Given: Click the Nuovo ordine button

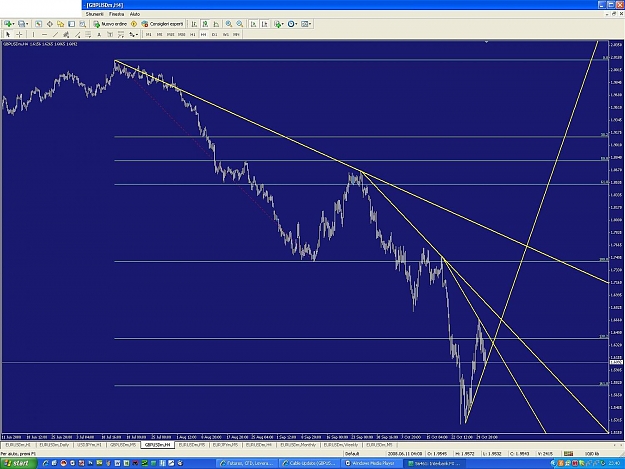Looking at the screenshot, I should (110, 24).
